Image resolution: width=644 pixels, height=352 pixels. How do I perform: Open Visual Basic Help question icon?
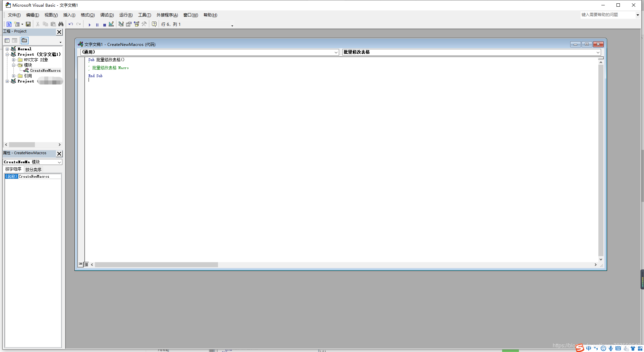click(154, 24)
